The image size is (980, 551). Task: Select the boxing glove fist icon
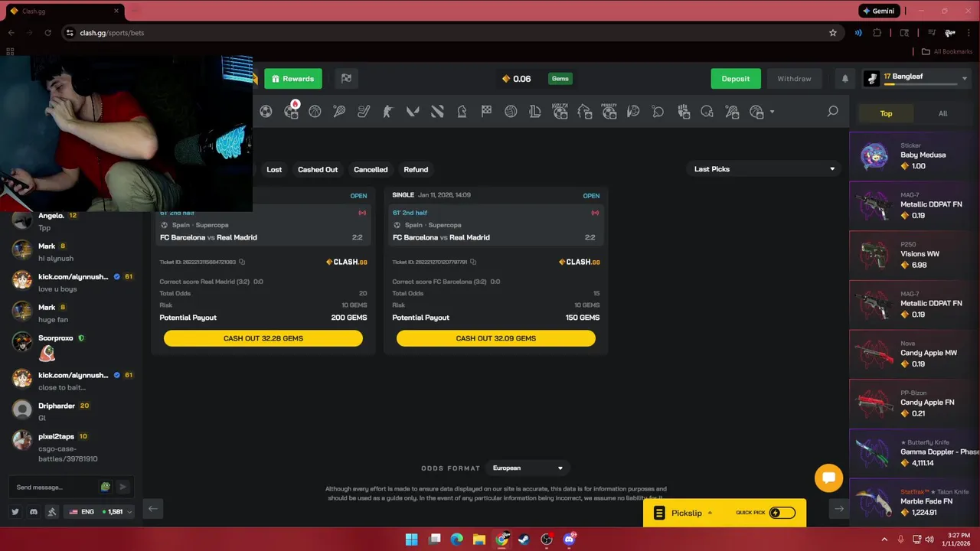(684, 112)
